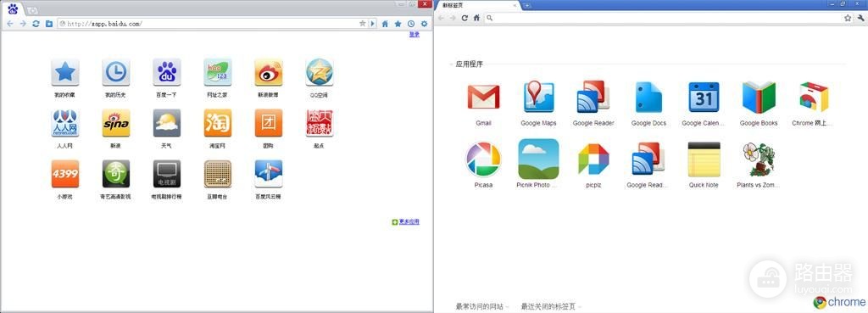868x313 pixels.
Task: Select the Baidu paw tab
Action: point(13,8)
